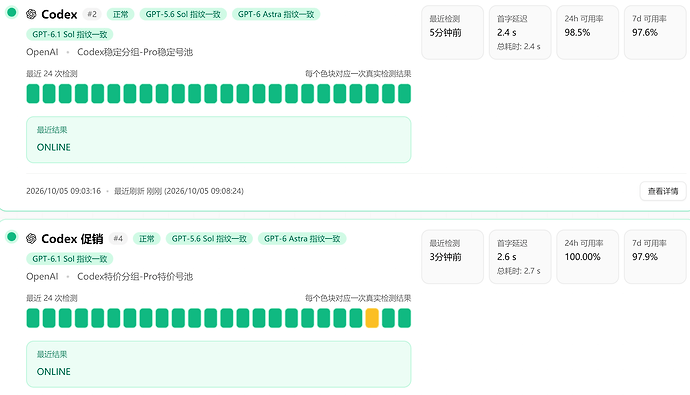Click GPT-6 Astra 指纹一致 tag on Codex card
The height and width of the screenshot is (395, 690).
276,14
